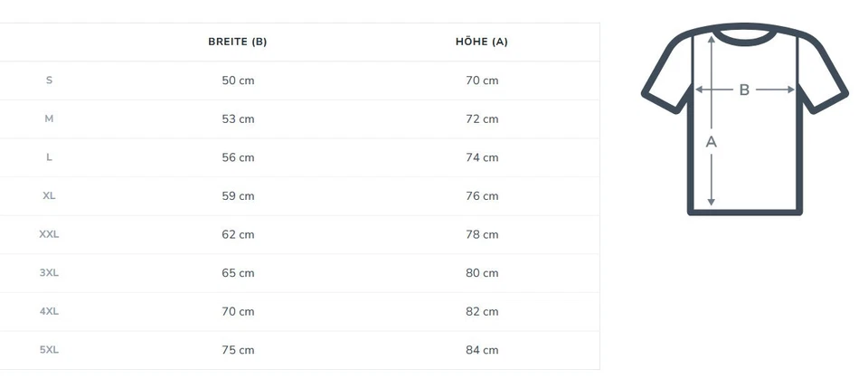Select the M size row label

coord(49,118)
